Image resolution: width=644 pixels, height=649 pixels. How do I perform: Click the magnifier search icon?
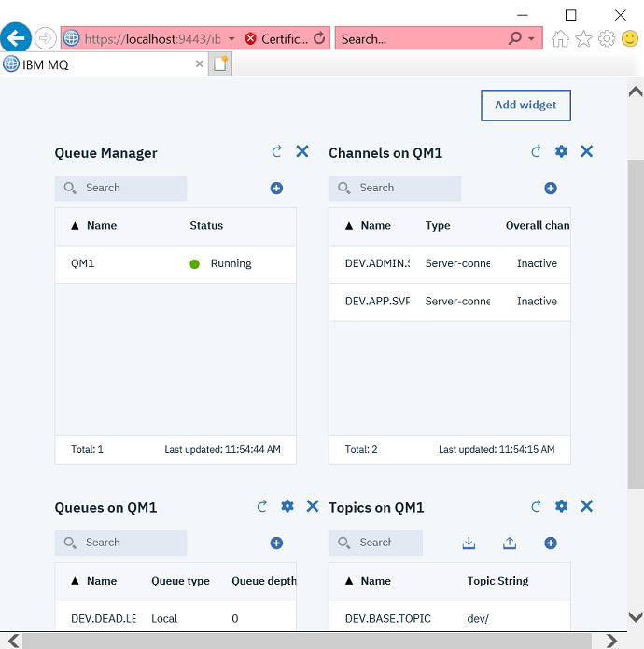(515, 38)
